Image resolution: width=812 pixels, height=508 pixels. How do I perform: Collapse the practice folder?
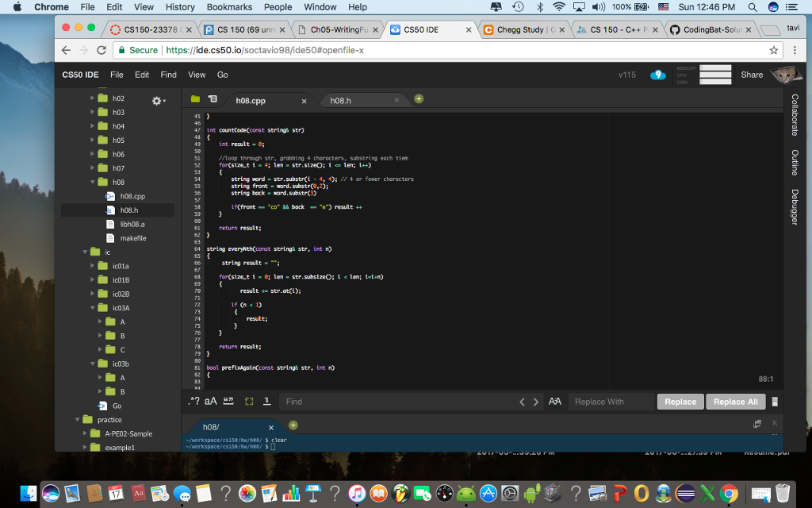[x=77, y=420]
